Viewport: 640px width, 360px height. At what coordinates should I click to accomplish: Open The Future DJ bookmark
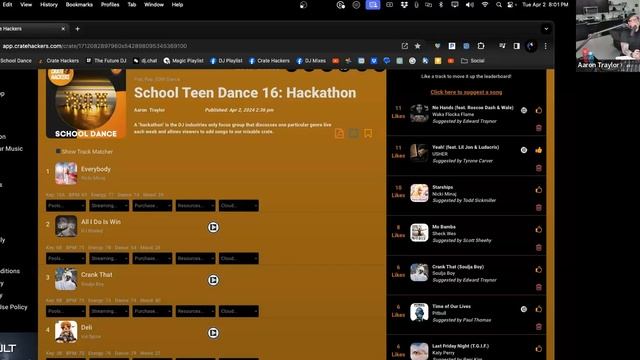tap(106, 61)
